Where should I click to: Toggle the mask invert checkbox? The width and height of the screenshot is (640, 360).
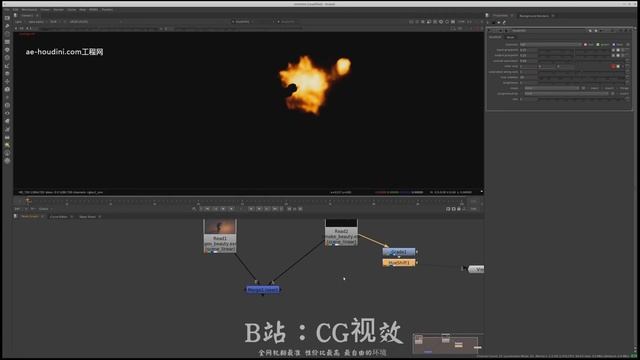pos(603,88)
